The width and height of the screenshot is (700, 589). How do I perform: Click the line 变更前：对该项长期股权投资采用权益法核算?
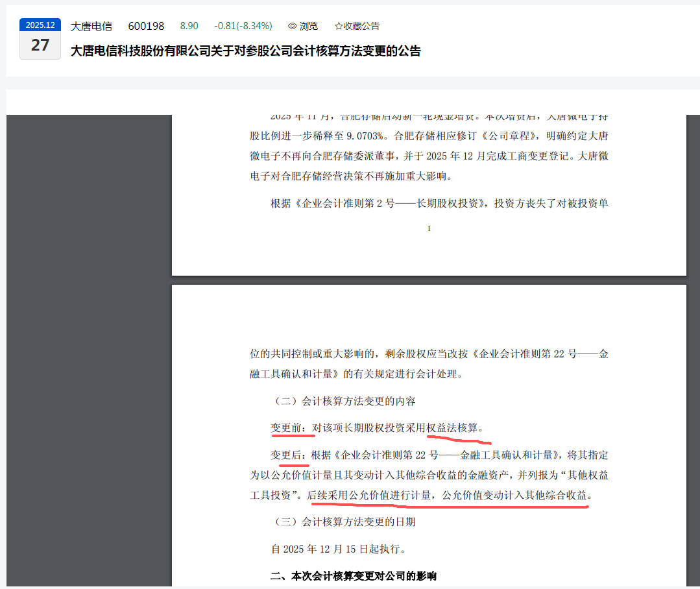(x=377, y=427)
